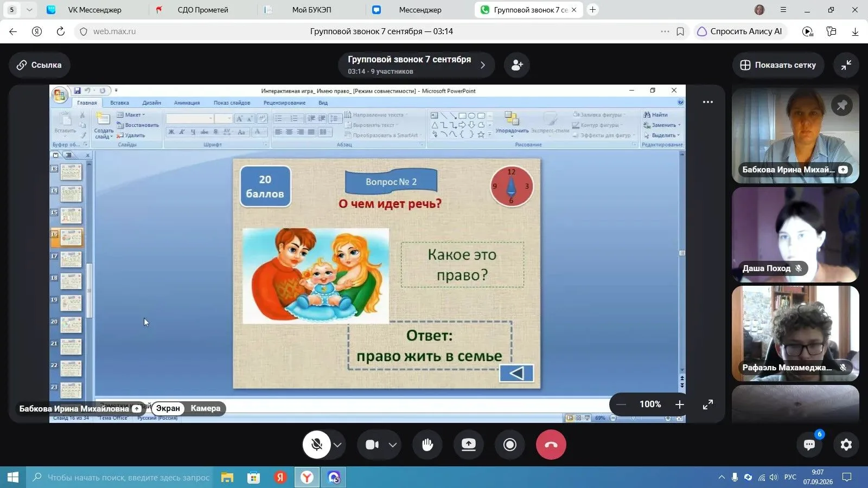Bookmark the page with the bookmark icon
The image size is (868, 488).
coord(680,31)
